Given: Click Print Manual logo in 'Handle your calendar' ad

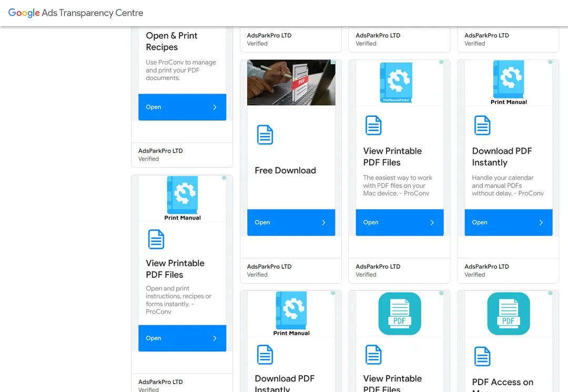Looking at the screenshot, I should point(509,83).
